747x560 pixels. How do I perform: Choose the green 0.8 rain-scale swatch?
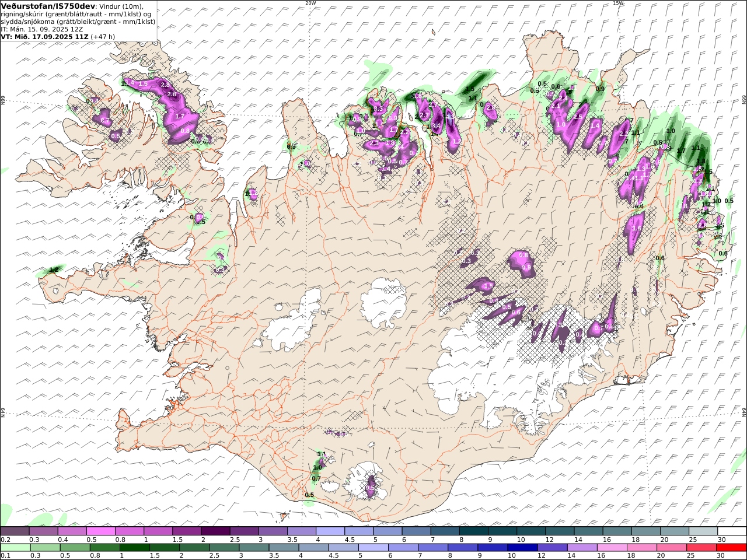(x=105, y=548)
